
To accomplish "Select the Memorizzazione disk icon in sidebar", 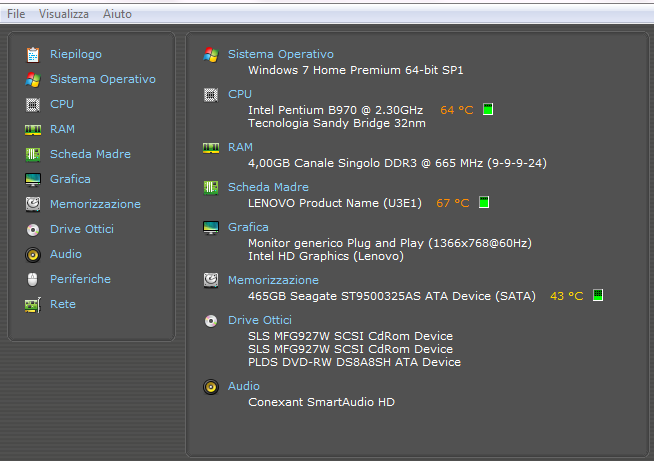I will click(33, 204).
